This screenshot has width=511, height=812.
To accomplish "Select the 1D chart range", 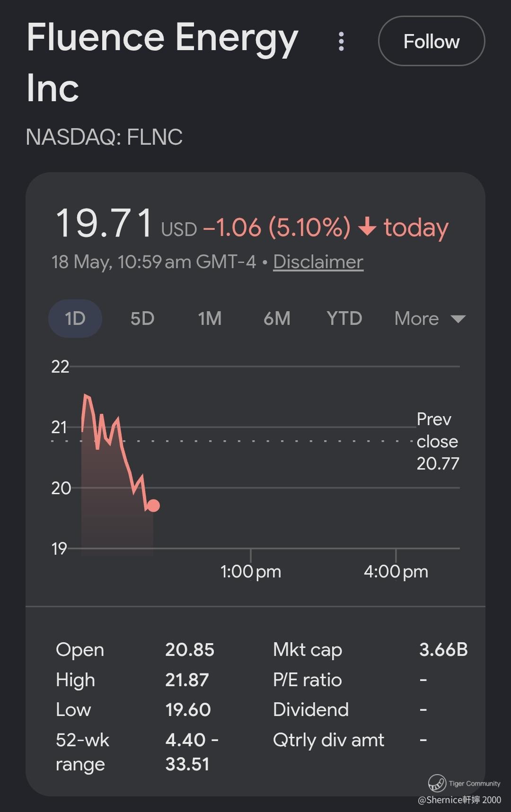I will (75, 318).
